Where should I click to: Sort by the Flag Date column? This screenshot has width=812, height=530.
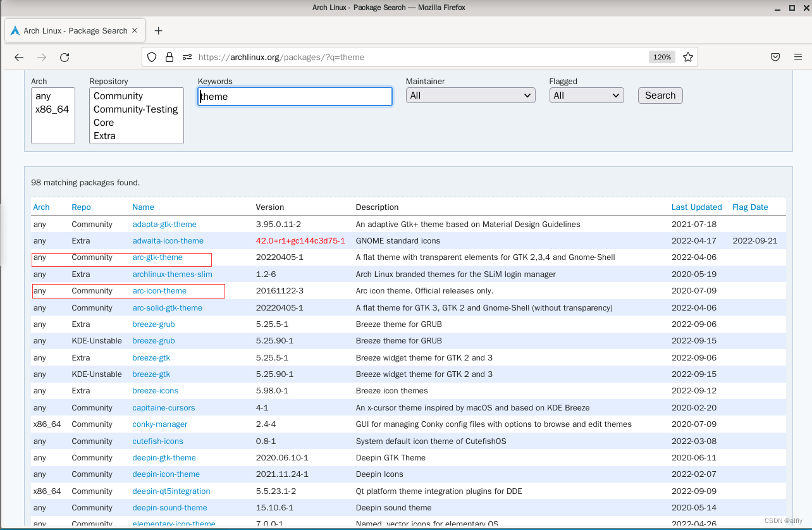click(x=750, y=207)
